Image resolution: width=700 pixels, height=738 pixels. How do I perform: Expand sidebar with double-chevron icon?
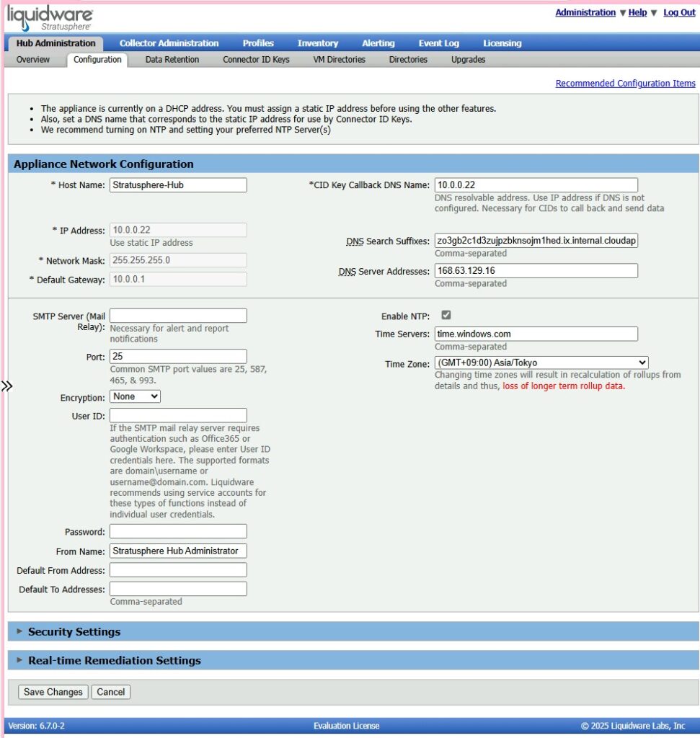[x=6, y=386]
